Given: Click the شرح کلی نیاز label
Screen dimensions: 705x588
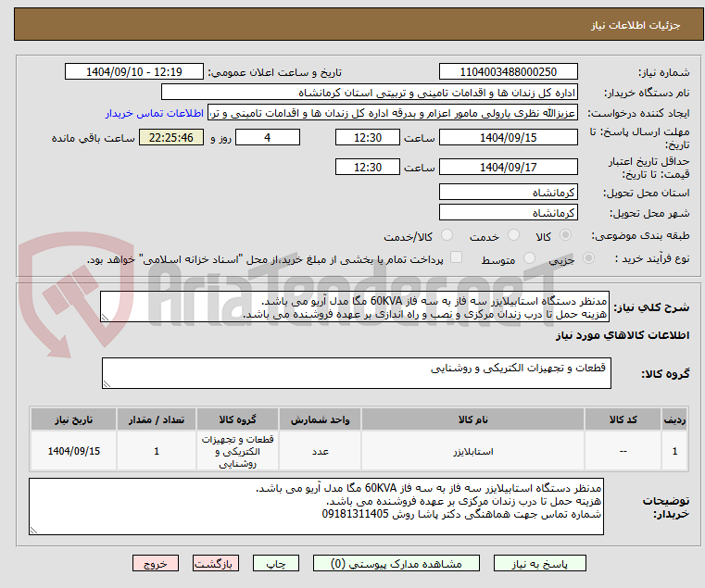Looking at the screenshot, I should tap(652, 307).
